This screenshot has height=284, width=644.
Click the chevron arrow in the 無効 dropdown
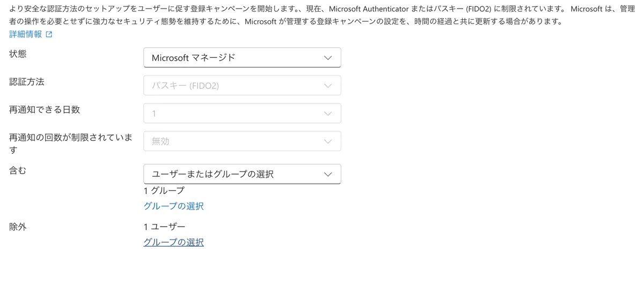pos(328,141)
